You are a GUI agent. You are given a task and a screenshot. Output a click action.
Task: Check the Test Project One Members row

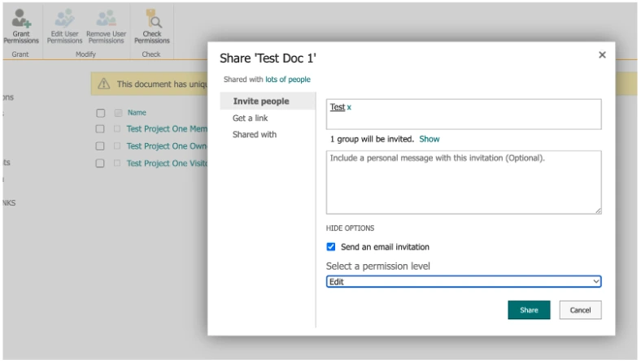100,128
